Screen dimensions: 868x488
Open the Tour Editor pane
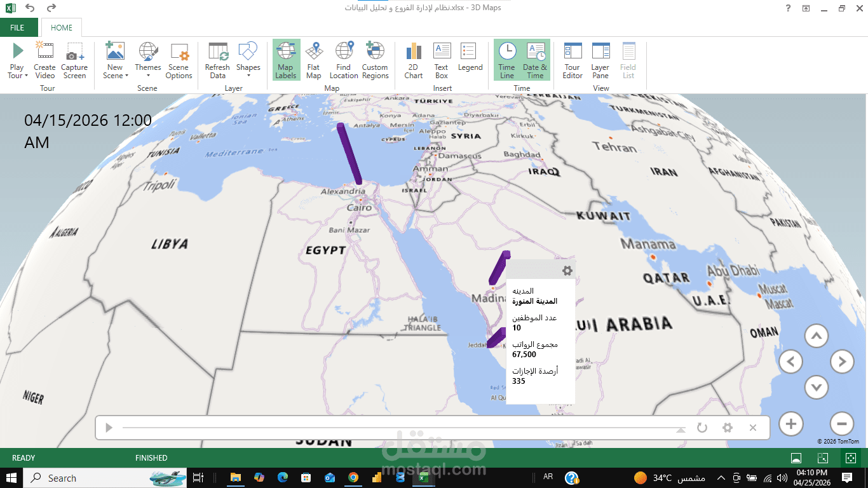pyautogui.click(x=573, y=60)
